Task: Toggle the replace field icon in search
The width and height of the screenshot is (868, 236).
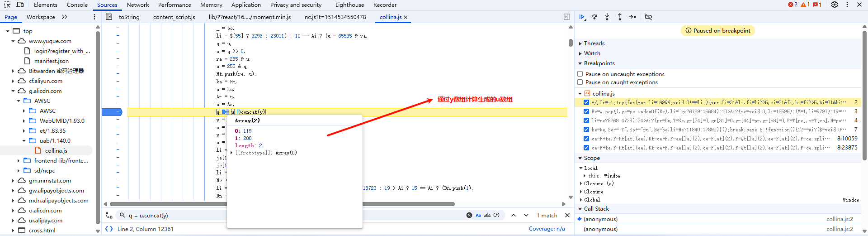Action: point(109,215)
